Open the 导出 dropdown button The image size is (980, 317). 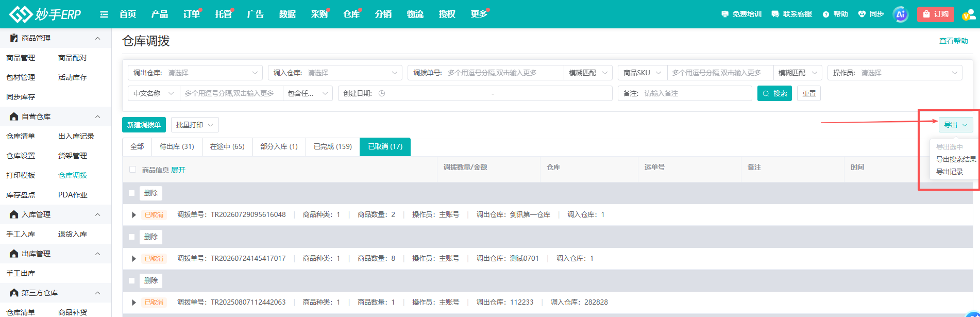(x=956, y=125)
